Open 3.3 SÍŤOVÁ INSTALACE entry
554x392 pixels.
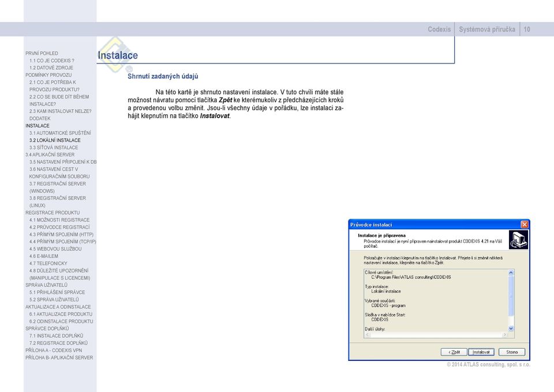[x=54, y=147]
